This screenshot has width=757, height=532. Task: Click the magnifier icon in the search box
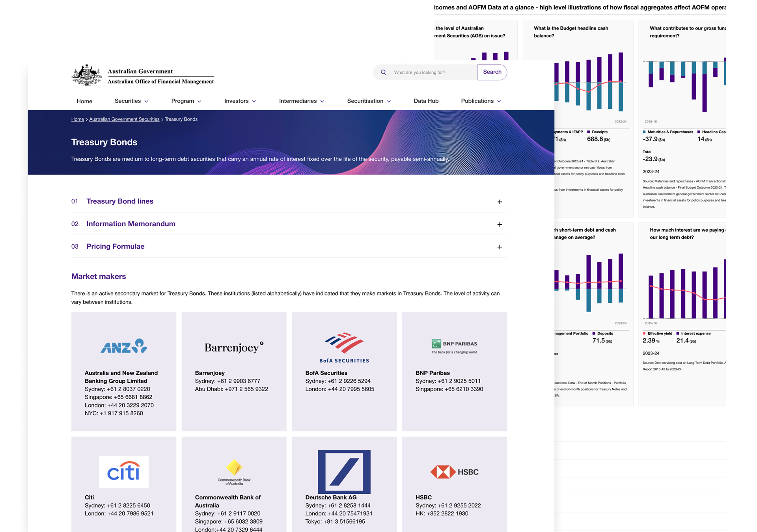[x=383, y=73]
